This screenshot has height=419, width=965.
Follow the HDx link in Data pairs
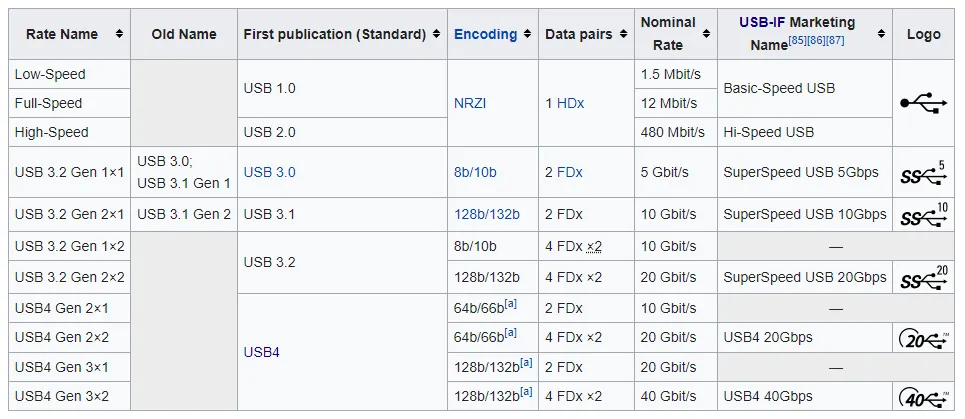[570, 103]
